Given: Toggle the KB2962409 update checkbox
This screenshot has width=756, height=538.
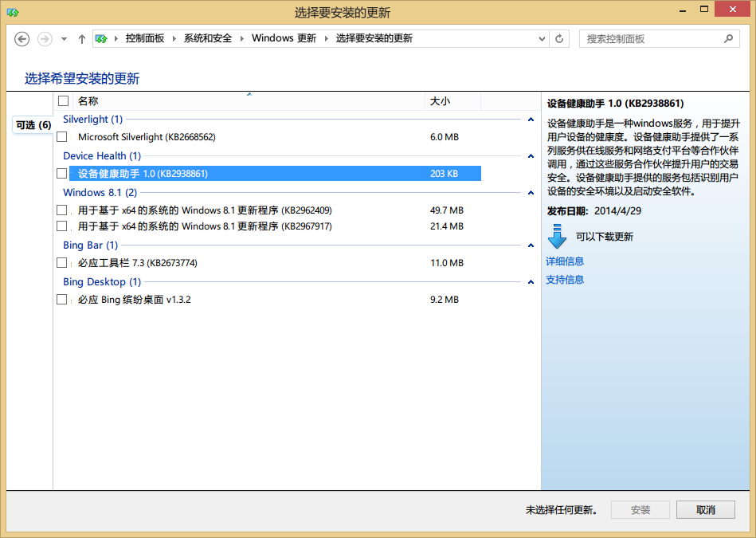Looking at the screenshot, I should click(x=62, y=210).
